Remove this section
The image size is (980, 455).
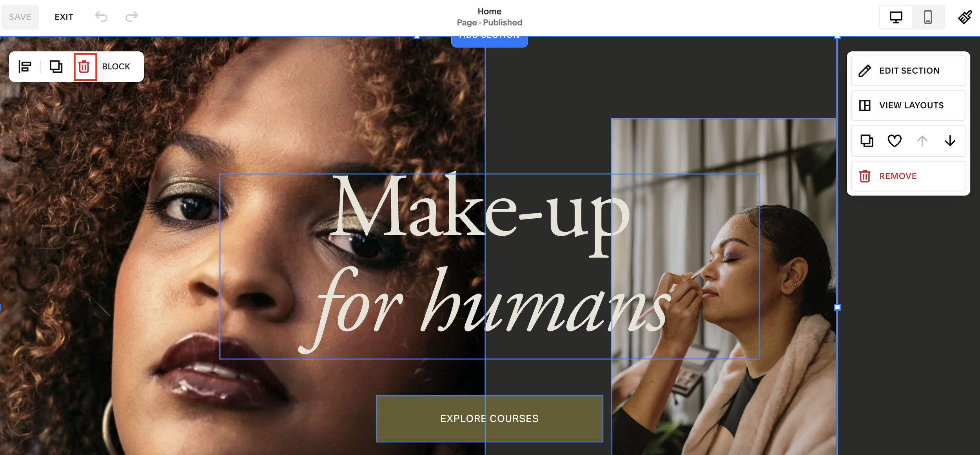[x=908, y=176]
